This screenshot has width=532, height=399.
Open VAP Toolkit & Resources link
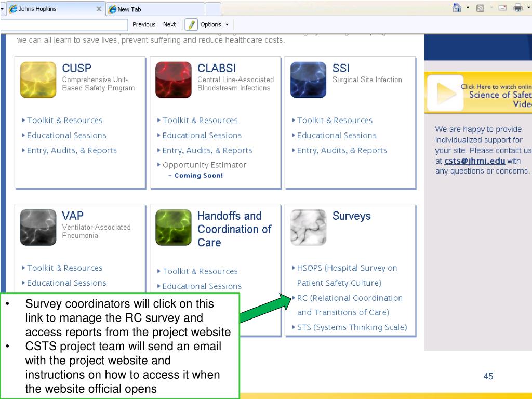click(x=64, y=268)
